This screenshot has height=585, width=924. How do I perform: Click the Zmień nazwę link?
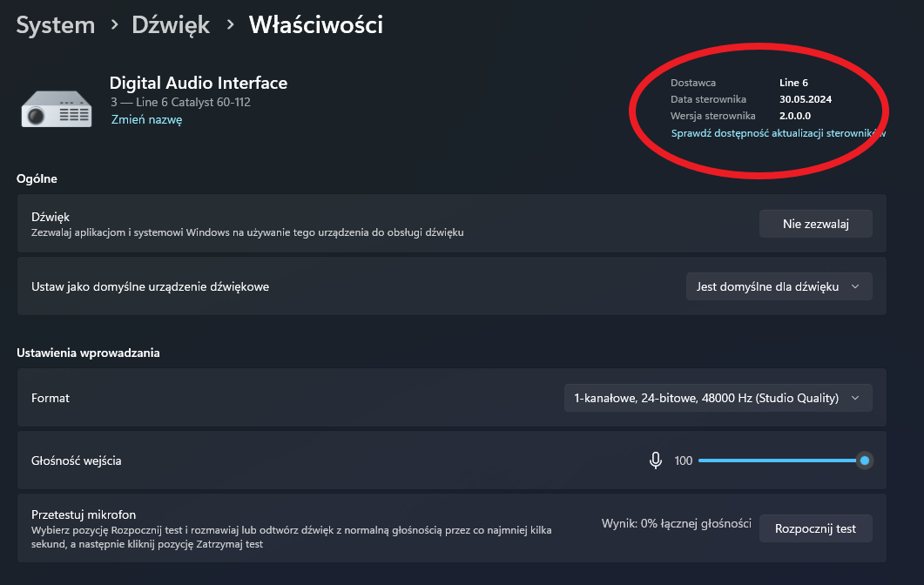[146, 120]
